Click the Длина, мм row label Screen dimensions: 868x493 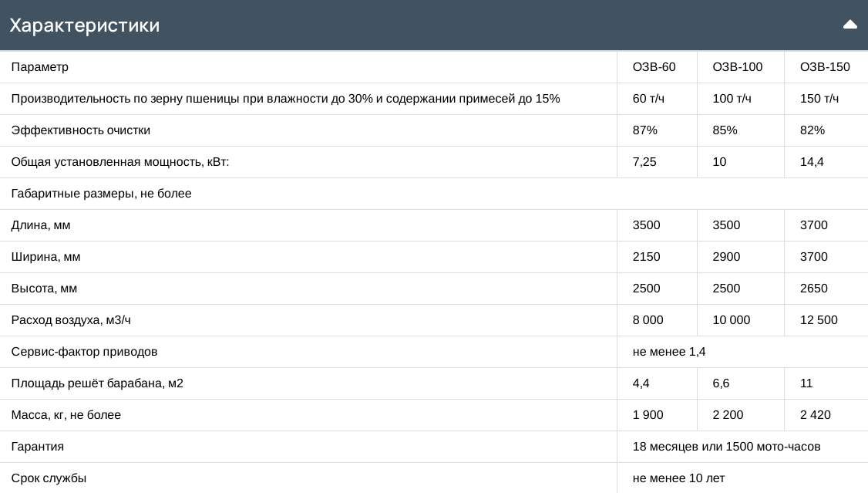click(41, 225)
